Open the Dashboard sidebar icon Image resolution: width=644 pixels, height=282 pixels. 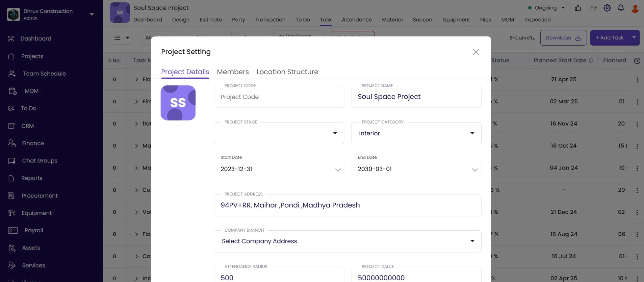[11, 39]
